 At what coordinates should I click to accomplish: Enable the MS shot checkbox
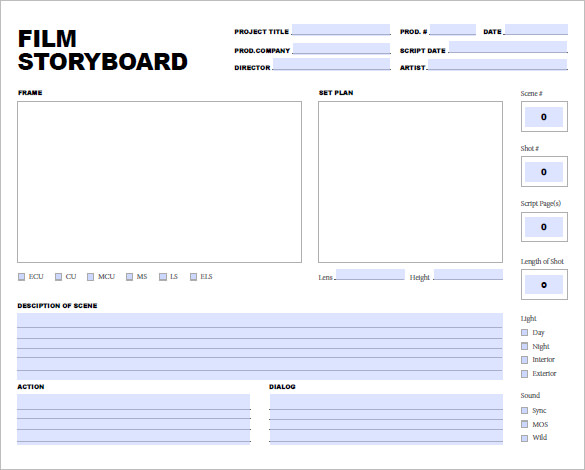129,277
